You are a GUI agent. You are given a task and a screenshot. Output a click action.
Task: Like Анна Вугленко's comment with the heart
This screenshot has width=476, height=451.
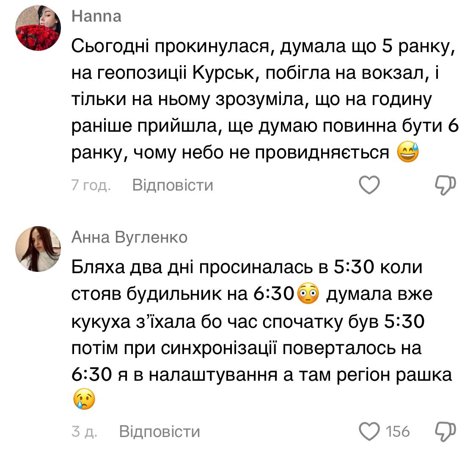[x=369, y=431]
